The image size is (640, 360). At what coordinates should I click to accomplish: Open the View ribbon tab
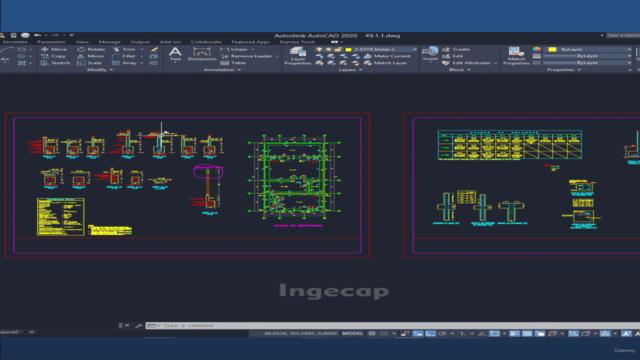(x=82, y=42)
